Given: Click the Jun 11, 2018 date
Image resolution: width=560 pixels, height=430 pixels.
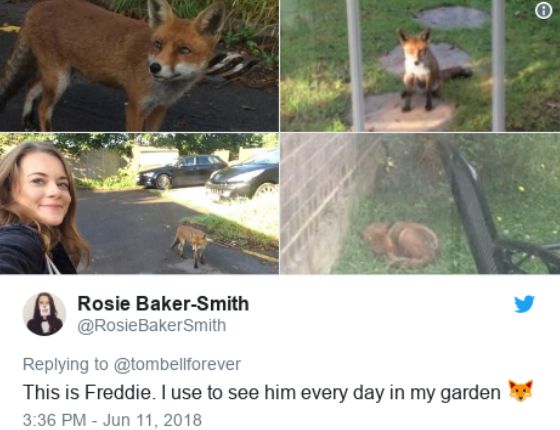Looking at the screenshot, I should tap(152, 420).
